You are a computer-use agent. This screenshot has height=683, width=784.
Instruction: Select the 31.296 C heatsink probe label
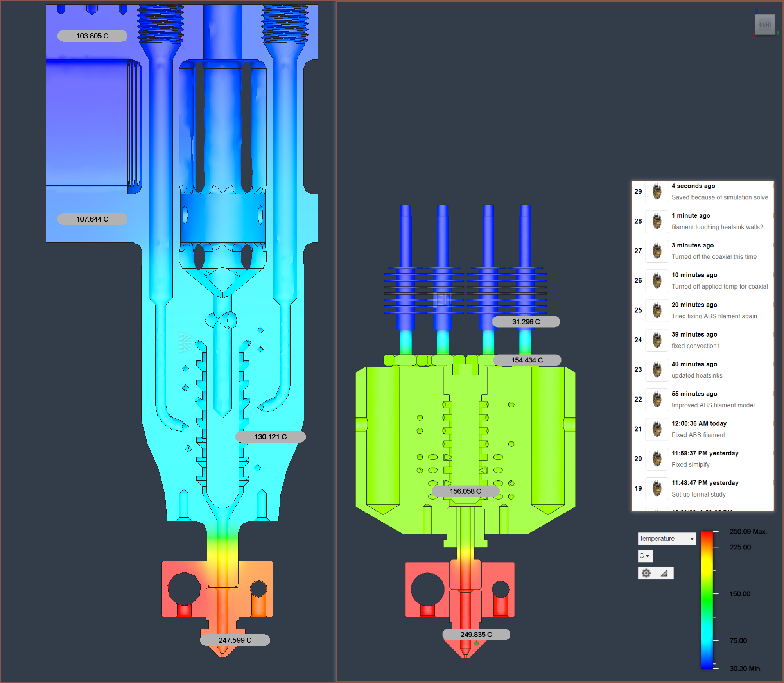pos(526,322)
